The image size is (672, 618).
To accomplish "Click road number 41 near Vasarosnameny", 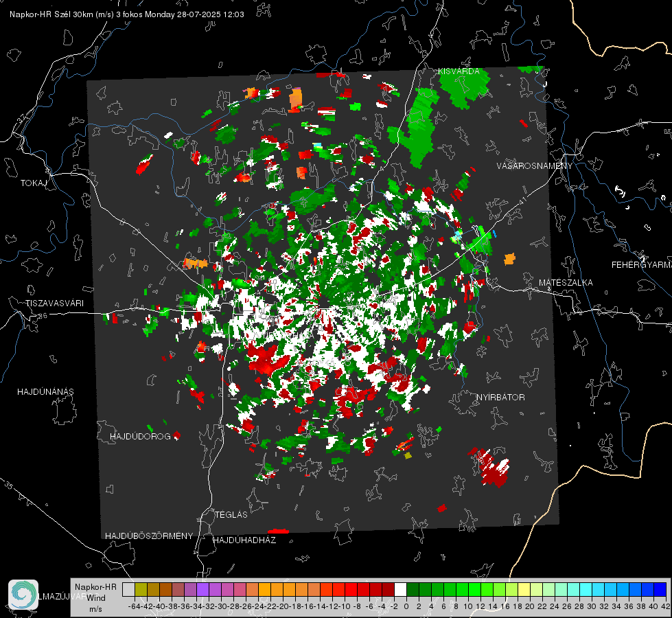I will point(522,201).
